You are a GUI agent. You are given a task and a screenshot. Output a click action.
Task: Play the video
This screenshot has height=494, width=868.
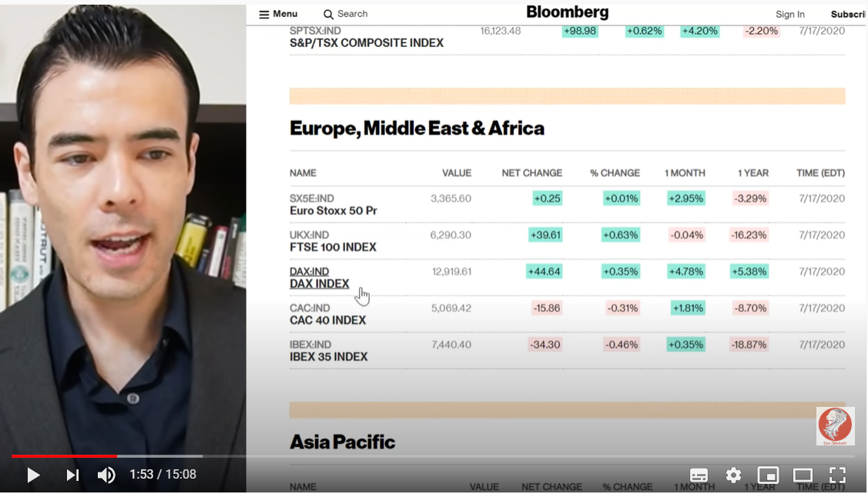pyautogui.click(x=33, y=475)
